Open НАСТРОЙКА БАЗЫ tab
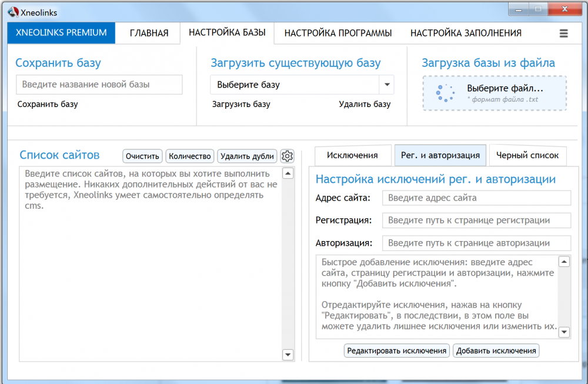588x384 pixels. click(227, 32)
